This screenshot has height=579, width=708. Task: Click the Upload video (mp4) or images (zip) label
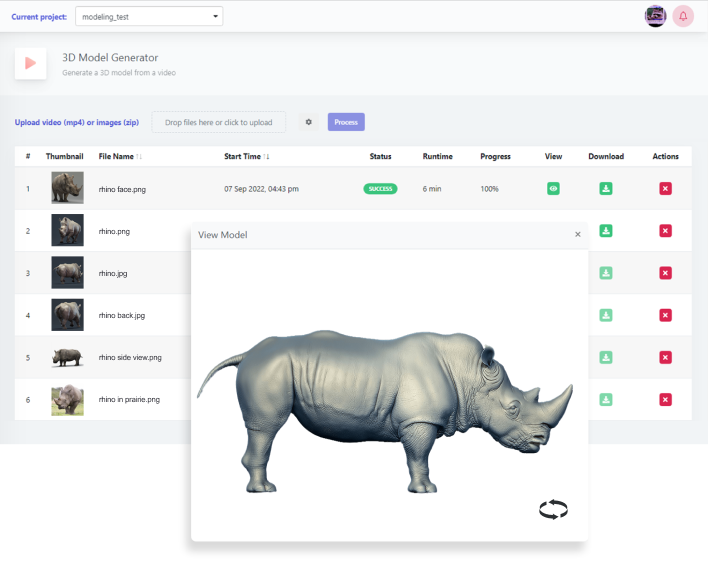click(77, 122)
